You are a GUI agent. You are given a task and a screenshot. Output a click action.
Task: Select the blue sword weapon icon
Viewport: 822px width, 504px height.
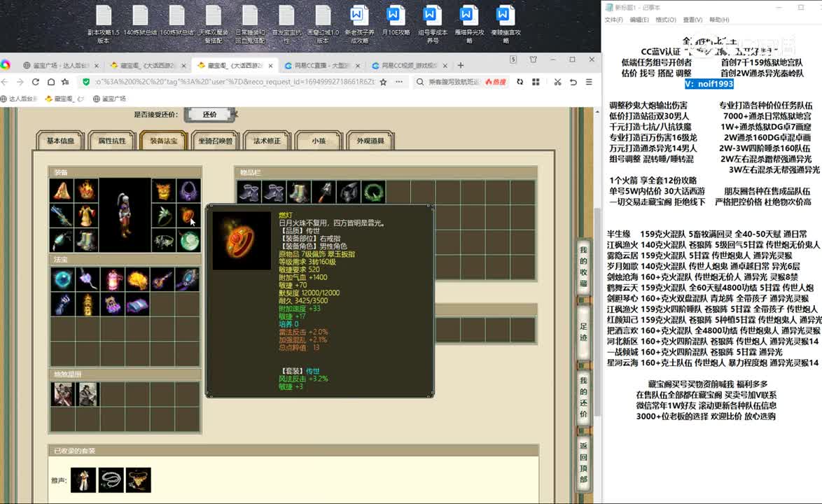click(62, 216)
